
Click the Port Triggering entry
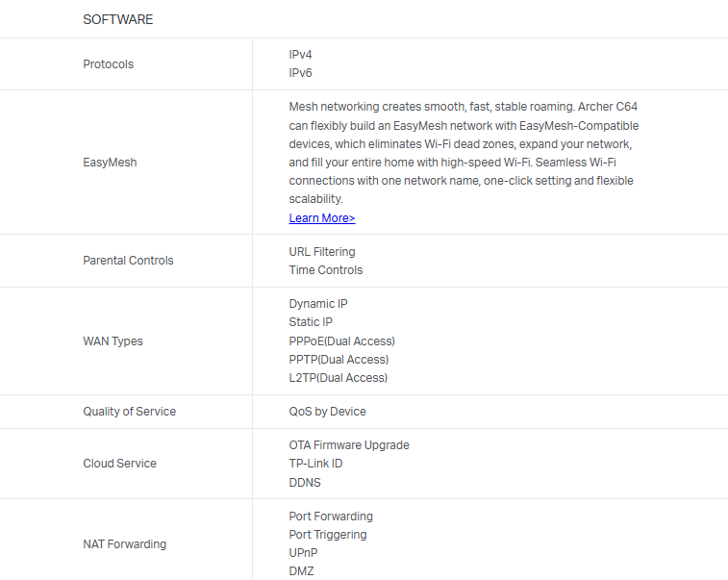click(327, 535)
